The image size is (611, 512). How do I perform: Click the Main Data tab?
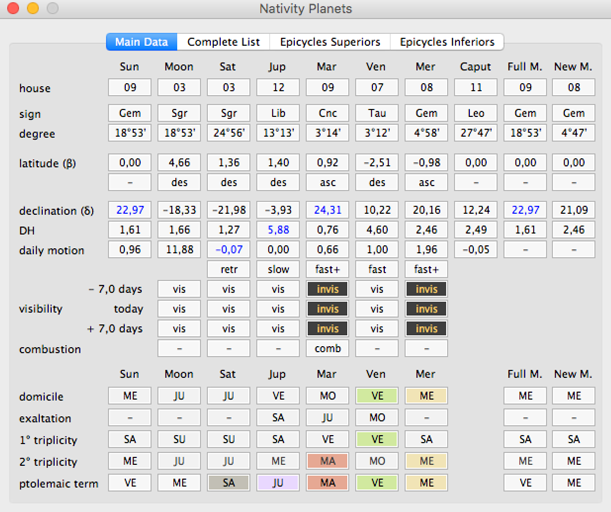pos(141,42)
